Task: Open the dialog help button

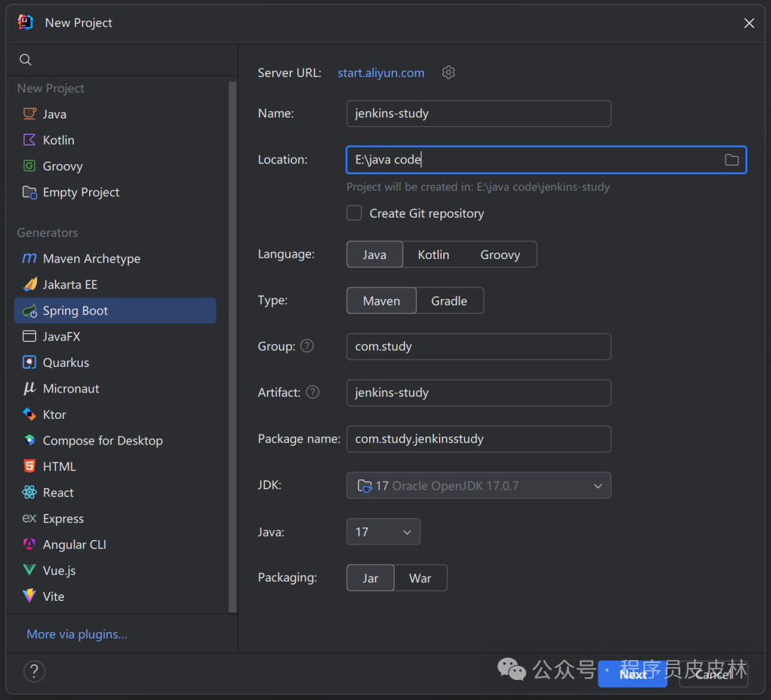Action: [34, 671]
